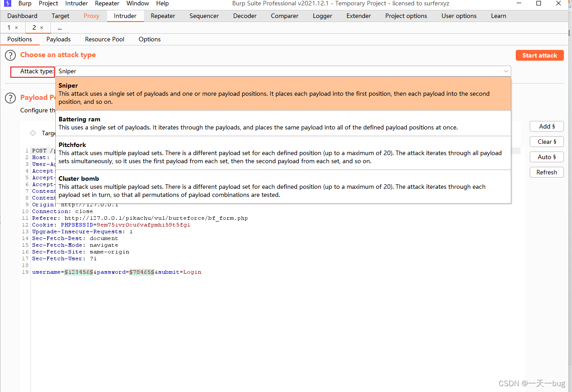The image size is (572, 392).
Task: Switch to the Proxy tab
Action: pos(91,16)
